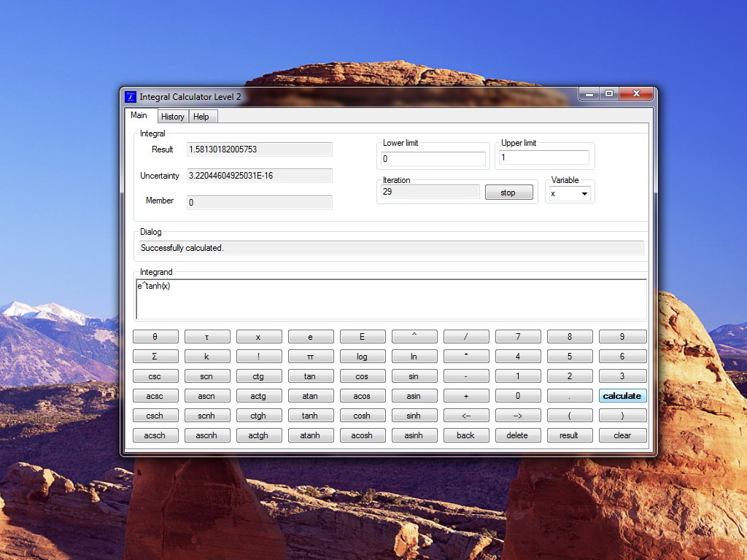
Task: Click inside the Integrand text area
Action: (x=391, y=299)
